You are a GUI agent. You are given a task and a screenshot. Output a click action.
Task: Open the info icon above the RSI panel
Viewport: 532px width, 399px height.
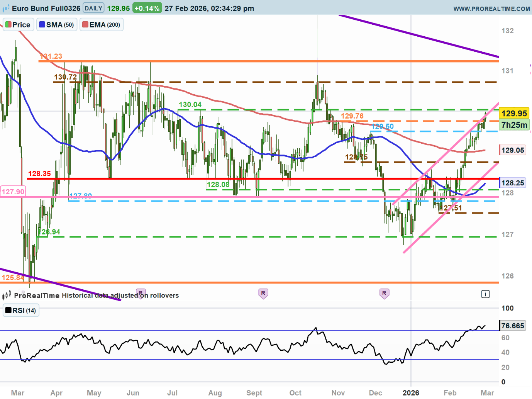(x=485, y=294)
